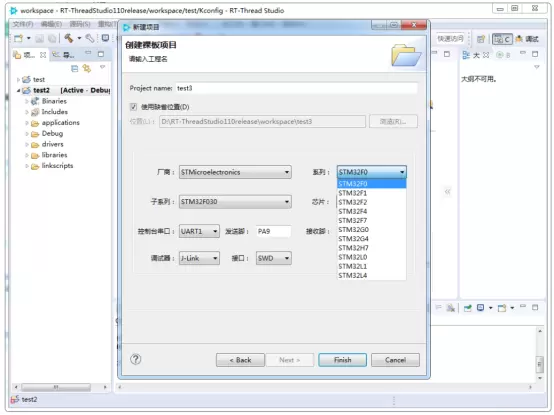Open the 编辑(E) menu
This screenshot has width=554, height=415.
coord(51,24)
